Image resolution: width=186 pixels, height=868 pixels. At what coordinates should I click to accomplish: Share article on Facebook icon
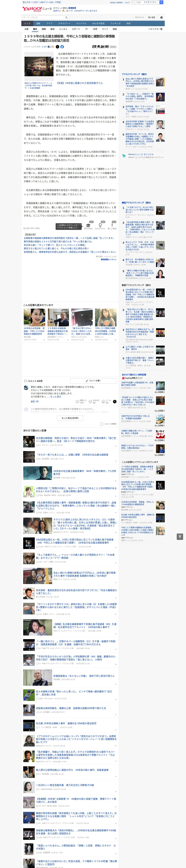pyautogui.click(x=62, y=47)
